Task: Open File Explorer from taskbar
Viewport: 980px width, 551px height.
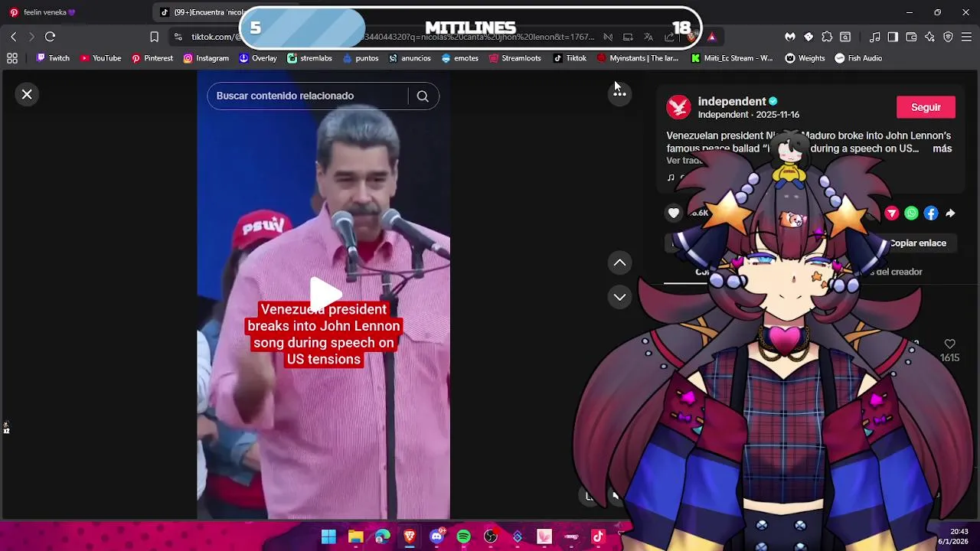Action: 355,536
